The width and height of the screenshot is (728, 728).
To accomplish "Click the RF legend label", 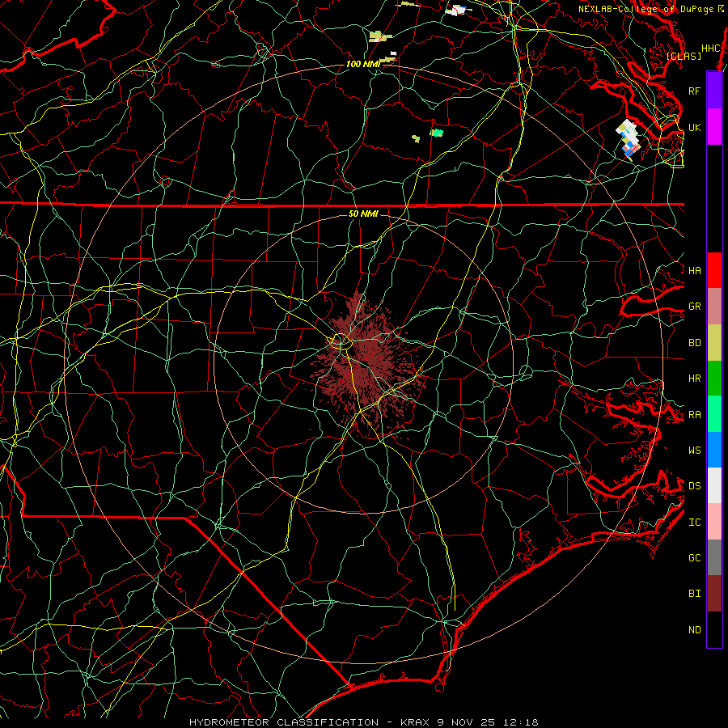I will [694, 91].
